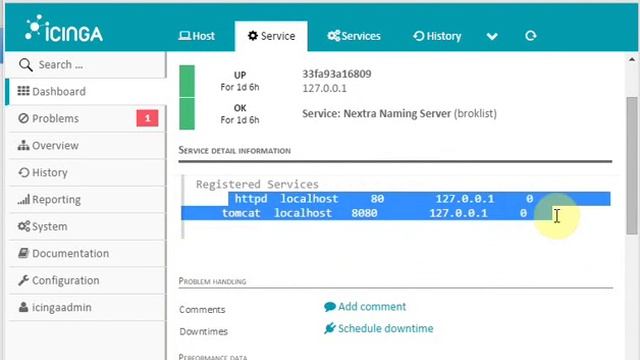Click the Services tab gears icon
Viewport: 640px width, 360px height.
tap(333, 36)
